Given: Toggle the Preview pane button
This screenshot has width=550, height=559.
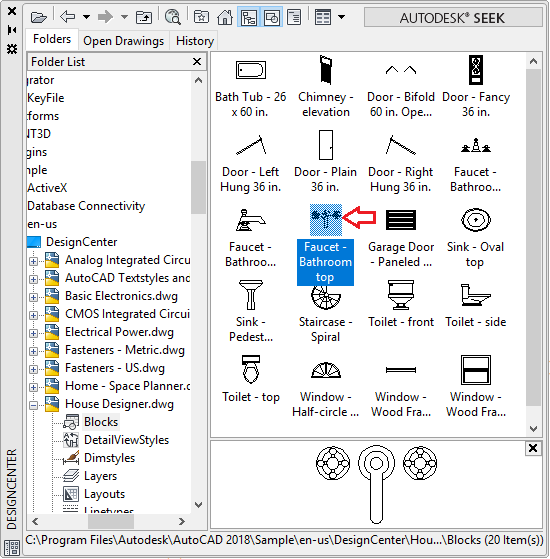Looking at the screenshot, I should click(272, 17).
